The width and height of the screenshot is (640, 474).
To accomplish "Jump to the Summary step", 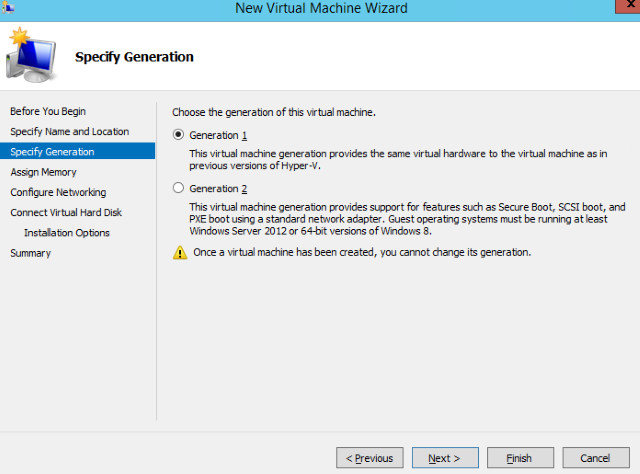I will (31, 253).
